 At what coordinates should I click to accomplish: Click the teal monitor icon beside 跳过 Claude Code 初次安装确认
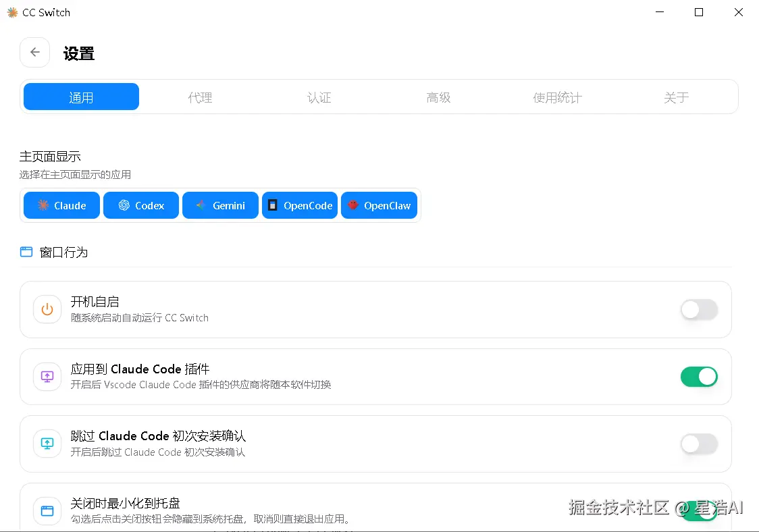[x=47, y=444]
